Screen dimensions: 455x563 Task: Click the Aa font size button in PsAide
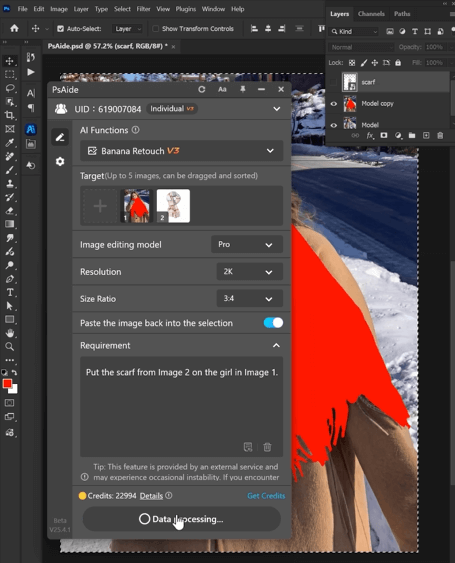click(222, 89)
